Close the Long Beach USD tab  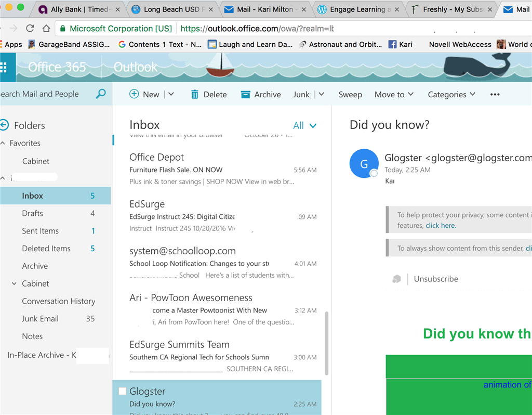(211, 9)
